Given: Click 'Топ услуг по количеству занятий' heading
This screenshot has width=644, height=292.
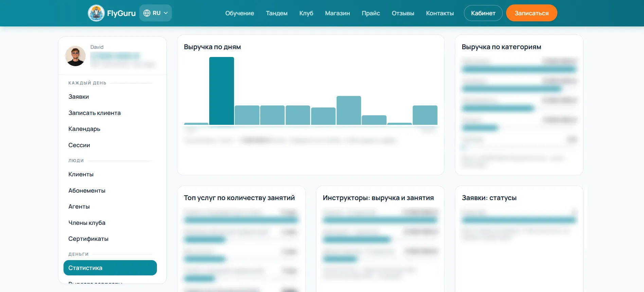Looking at the screenshot, I should (x=239, y=198).
